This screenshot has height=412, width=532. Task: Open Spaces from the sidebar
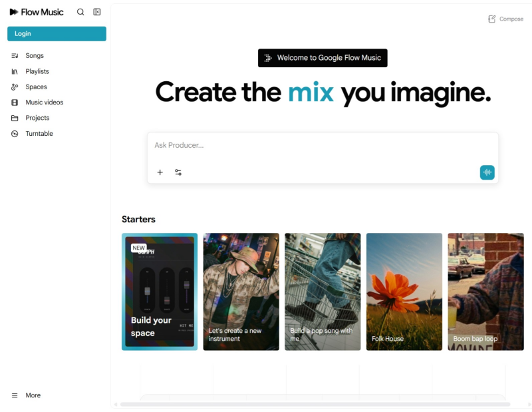[37, 87]
